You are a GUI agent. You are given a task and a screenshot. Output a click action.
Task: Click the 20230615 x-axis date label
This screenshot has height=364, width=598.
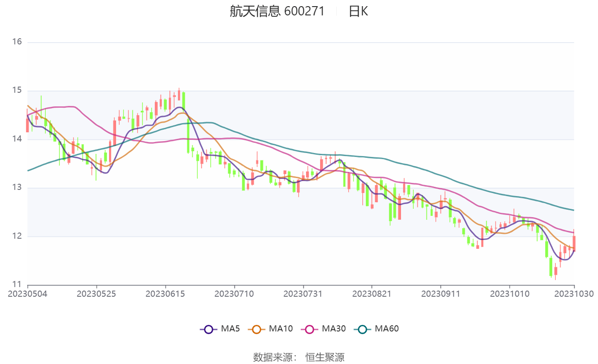165,294
